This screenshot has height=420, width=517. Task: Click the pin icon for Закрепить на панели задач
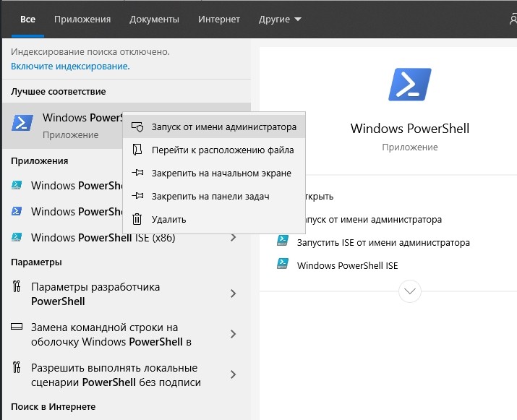pyautogui.click(x=137, y=196)
